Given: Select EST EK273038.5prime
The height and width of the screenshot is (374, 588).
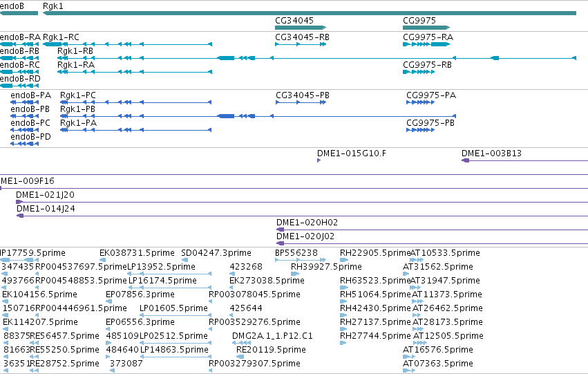Looking at the screenshot, I should tap(267, 281).
